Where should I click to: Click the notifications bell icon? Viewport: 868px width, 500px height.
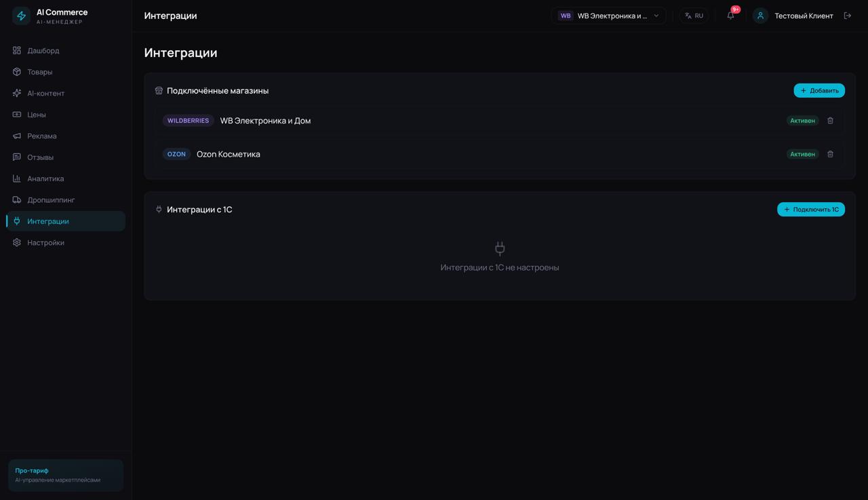click(730, 16)
